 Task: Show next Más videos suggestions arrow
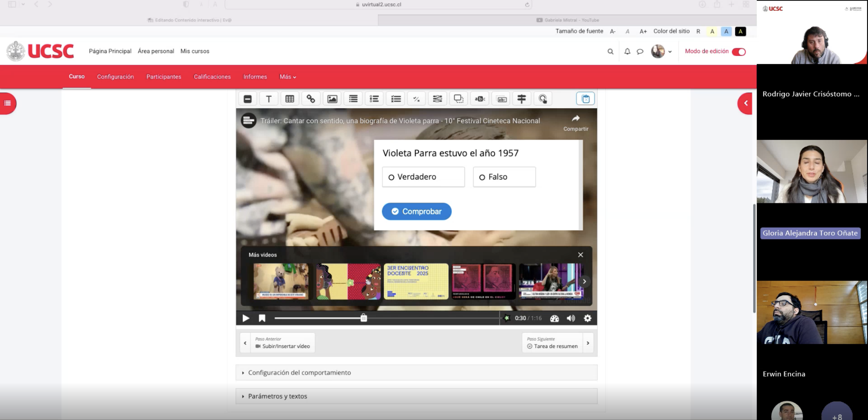point(584,281)
